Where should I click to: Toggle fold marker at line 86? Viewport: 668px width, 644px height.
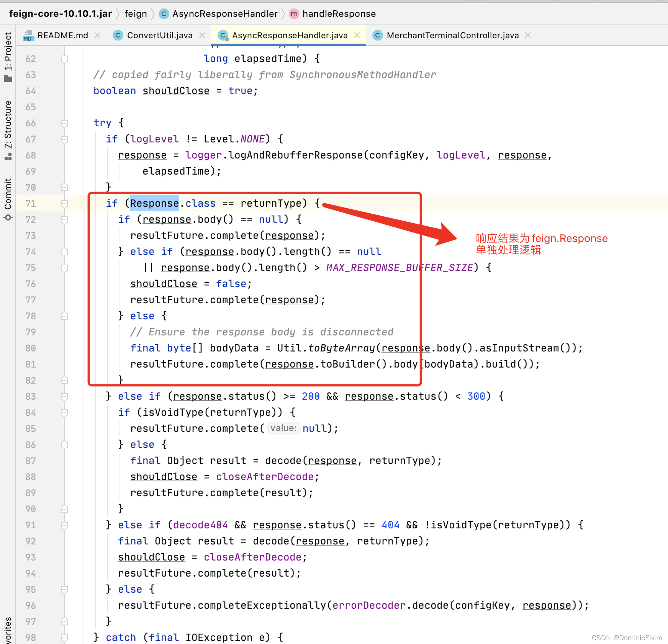(64, 445)
